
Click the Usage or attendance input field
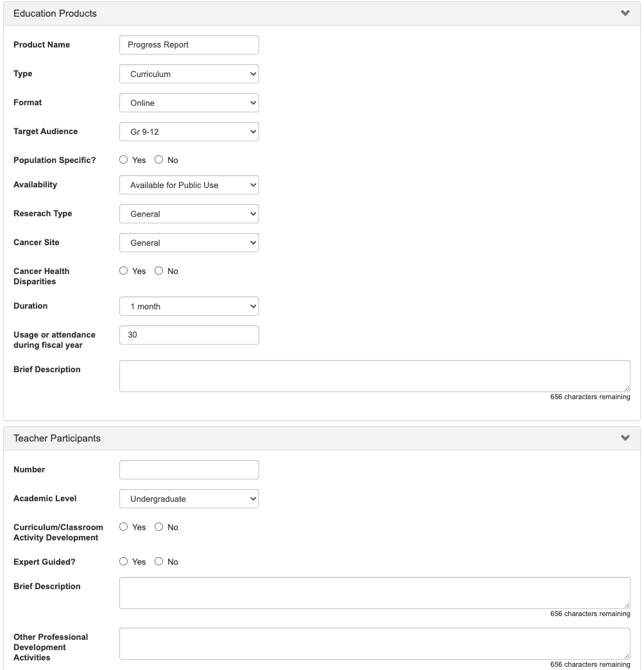coord(189,335)
